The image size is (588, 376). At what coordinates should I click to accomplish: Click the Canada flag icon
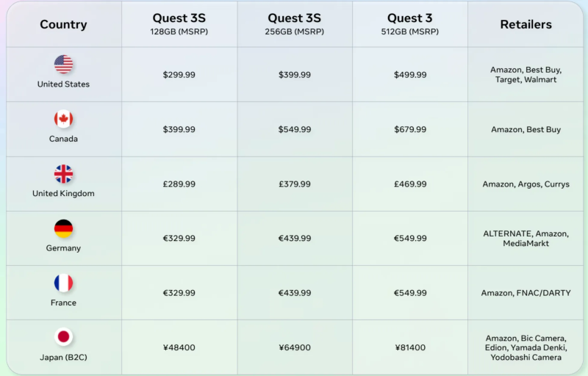(64, 119)
